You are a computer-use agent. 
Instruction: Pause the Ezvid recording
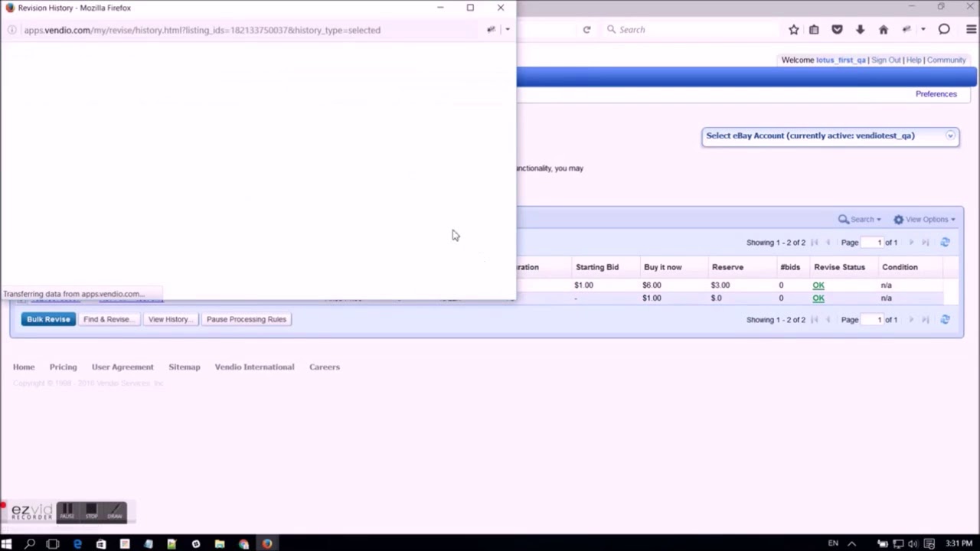[x=67, y=510]
